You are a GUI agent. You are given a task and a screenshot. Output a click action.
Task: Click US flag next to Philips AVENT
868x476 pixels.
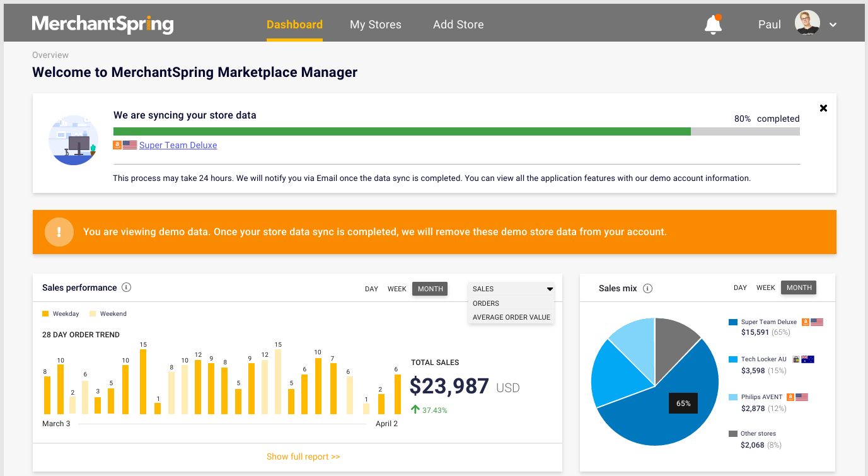[802, 397]
